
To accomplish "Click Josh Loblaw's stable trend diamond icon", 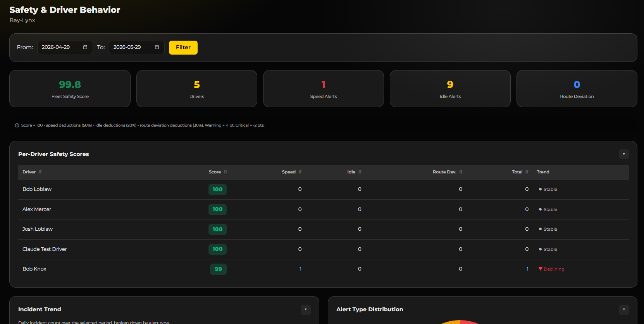I will 540,229.
